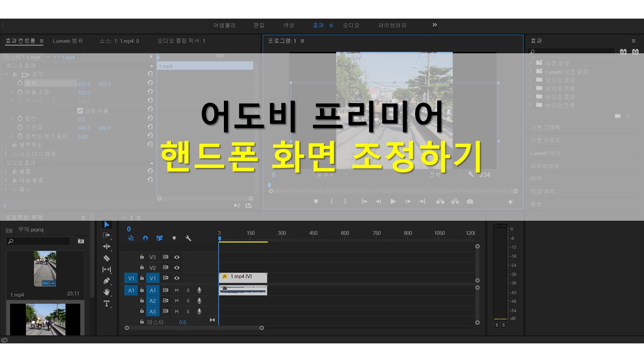
Task: Click the export frame camera icon
Action: (469, 202)
